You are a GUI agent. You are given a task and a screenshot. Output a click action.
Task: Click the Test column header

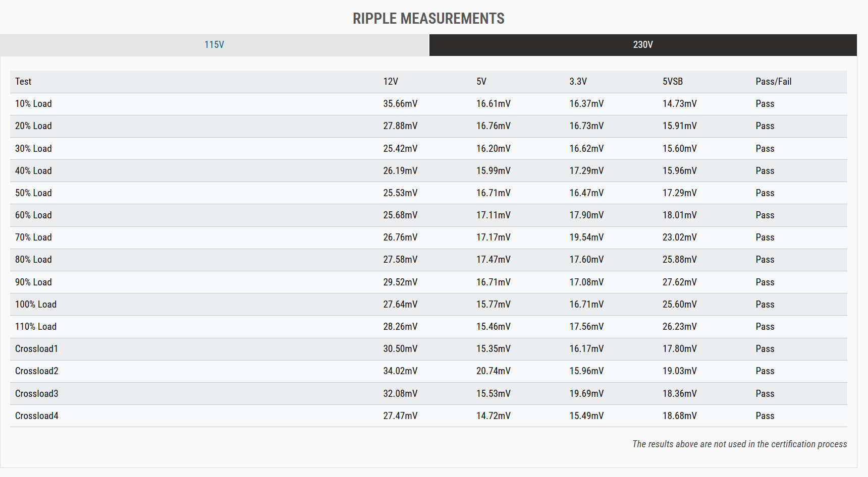pos(23,82)
